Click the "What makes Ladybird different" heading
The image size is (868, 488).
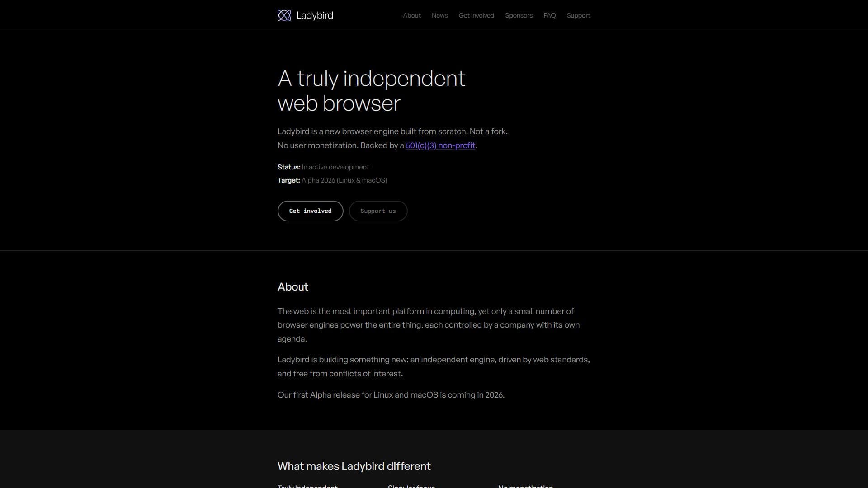click(x=354, y=466)
